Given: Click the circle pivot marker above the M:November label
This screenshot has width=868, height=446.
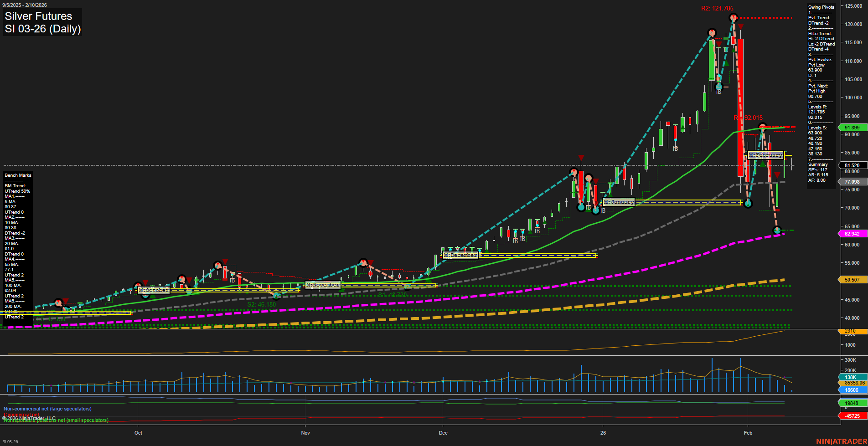Looking at the screenshot, I should (362, 262).
